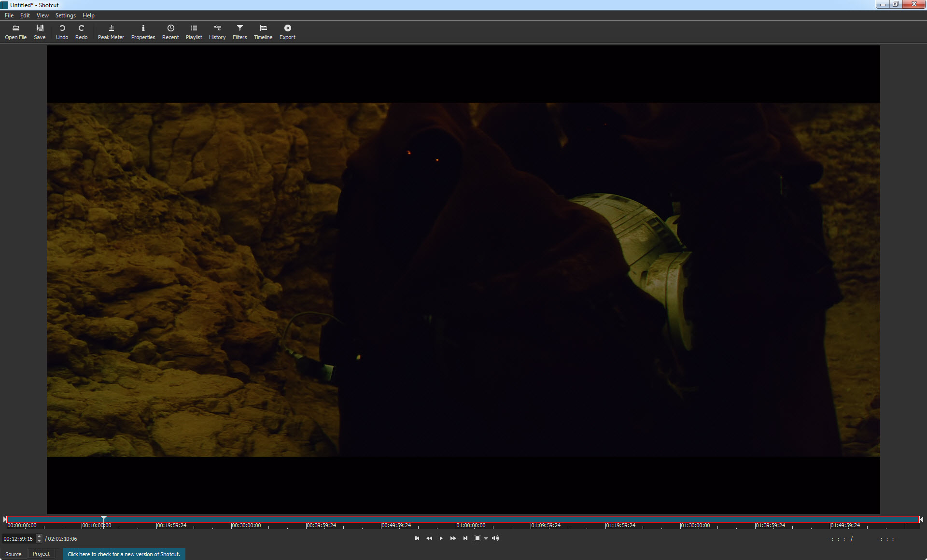Show the Recent files panel
The width and height of the screenshot is (927, 560).
170,32
